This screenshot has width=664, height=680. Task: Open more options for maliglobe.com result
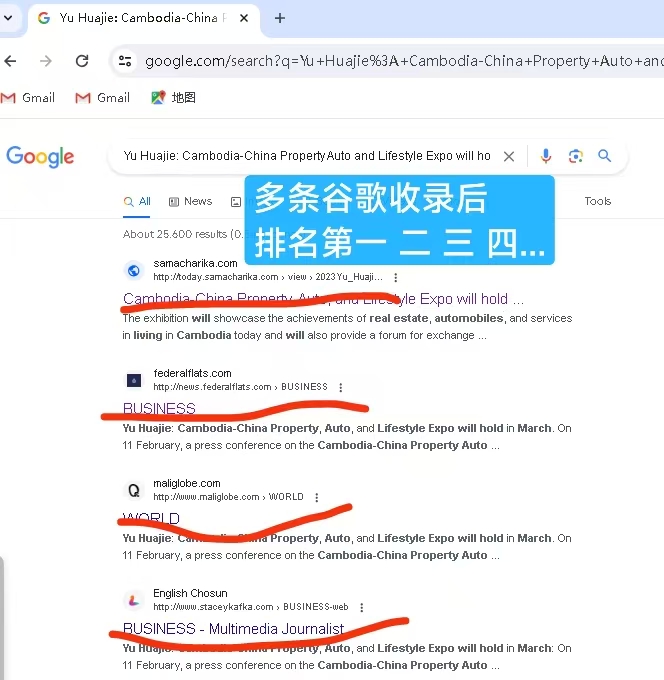tap(317, 497)
